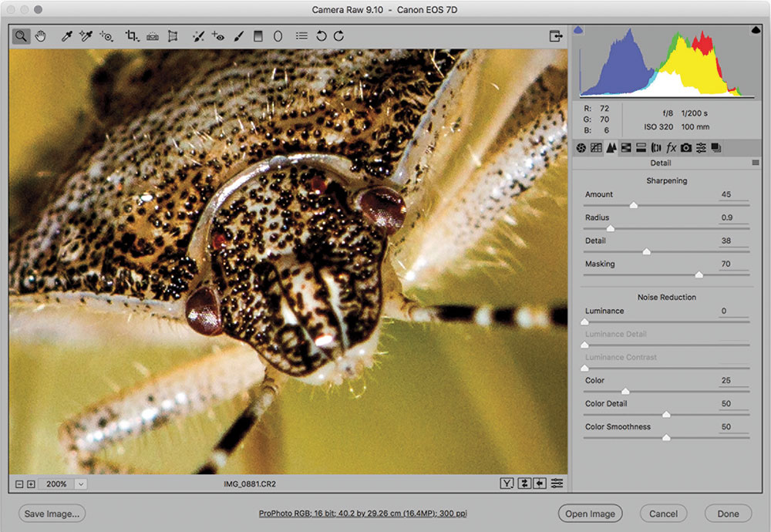Toggle swap between before and after settings
Screen dimensions: 771x532
coord(525,483)
